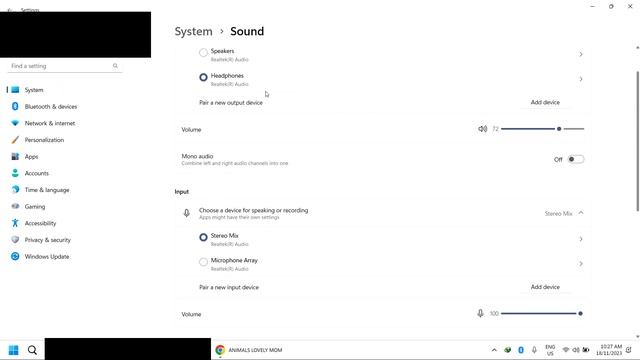Click the Privacy & security shield icon
640x360 pixels.
pyautogui.click(x=15, y=240)
